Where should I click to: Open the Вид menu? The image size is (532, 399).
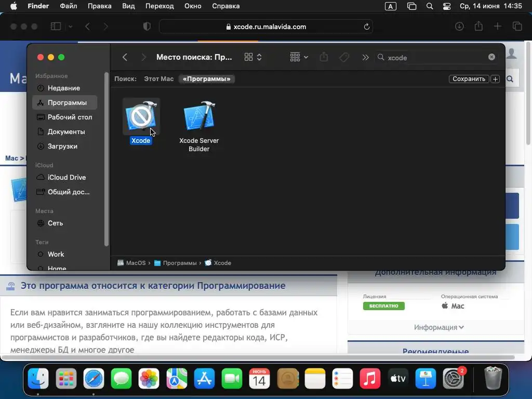(128, 6)
